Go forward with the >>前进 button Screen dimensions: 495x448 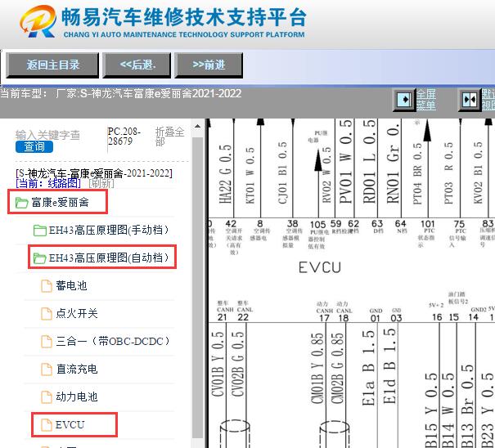[x=209, y=65]
